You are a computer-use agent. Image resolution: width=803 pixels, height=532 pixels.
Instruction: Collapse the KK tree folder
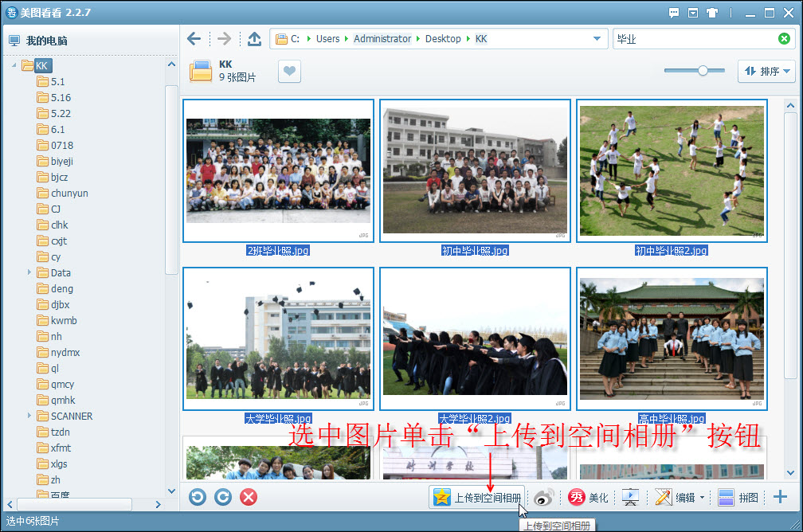14,65
